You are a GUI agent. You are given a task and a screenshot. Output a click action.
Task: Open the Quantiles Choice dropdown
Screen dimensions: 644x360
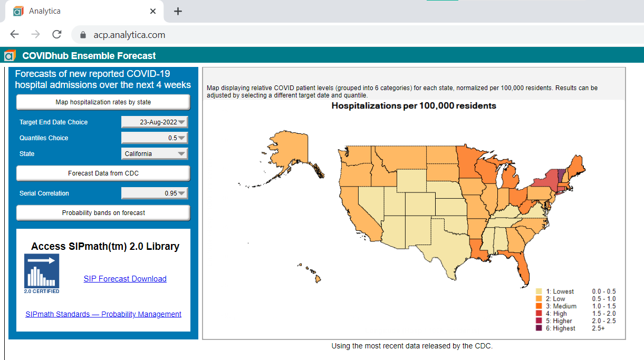click(155, 138)
